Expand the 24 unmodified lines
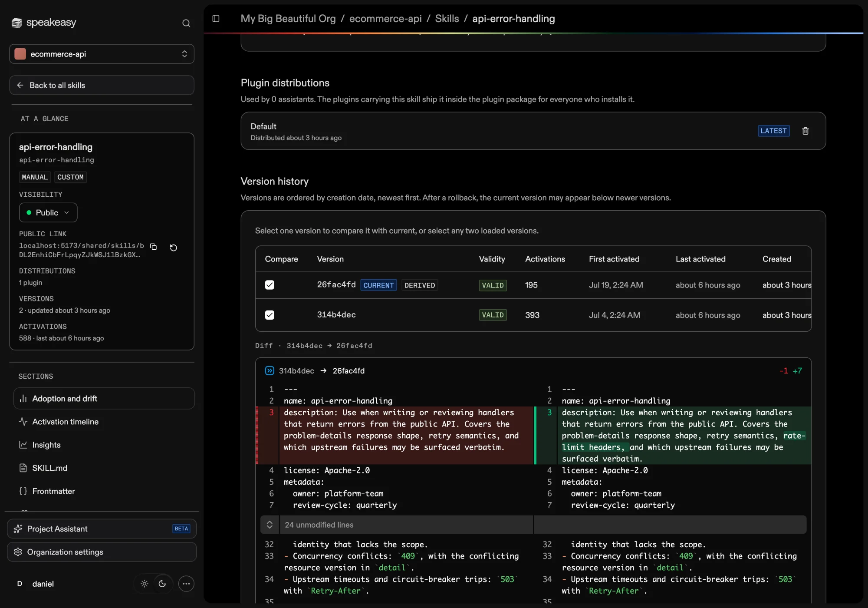Screen dimensions: 868x608 coord(270,525)
